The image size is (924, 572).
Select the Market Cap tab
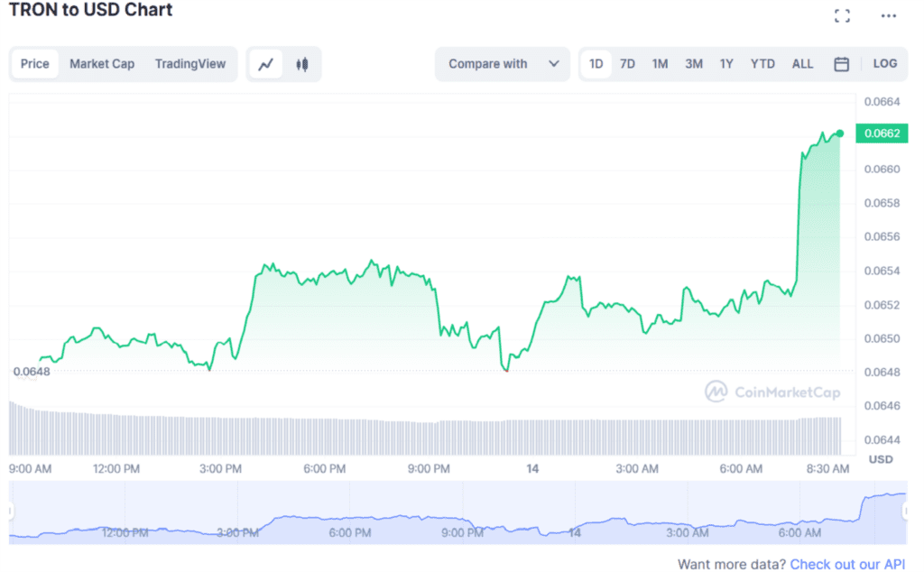click(x=102, y=64)
